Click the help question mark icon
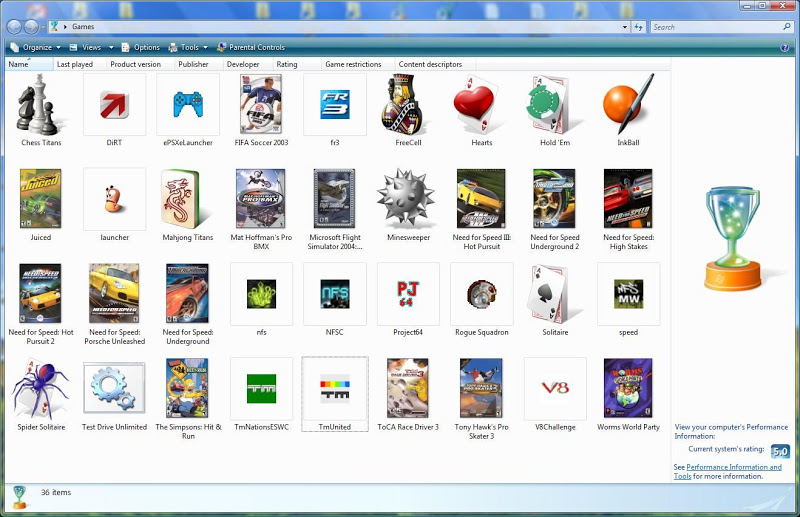The image size is (800, 517). pos(785,47)
